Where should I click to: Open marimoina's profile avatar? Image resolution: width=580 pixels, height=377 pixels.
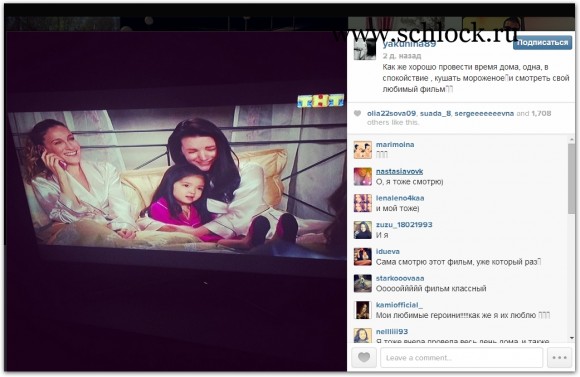click(362, 150)
